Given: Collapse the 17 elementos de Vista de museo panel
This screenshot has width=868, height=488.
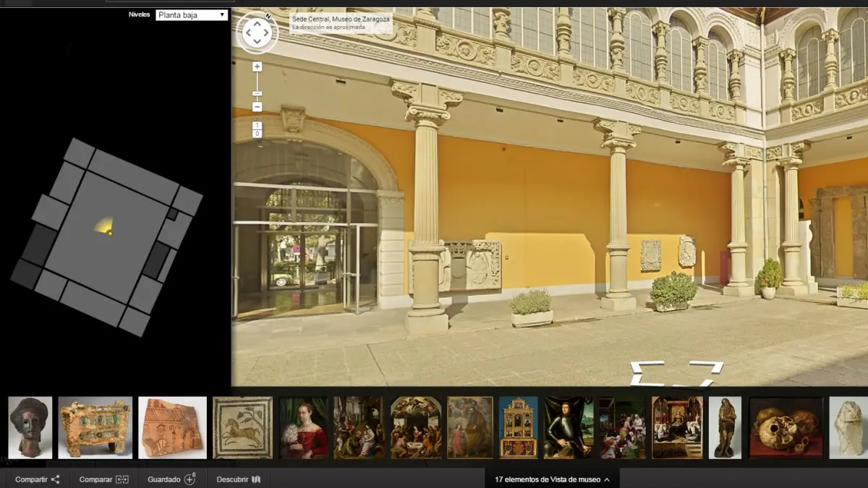Looking at the screenshot, I should pos(552,479).
